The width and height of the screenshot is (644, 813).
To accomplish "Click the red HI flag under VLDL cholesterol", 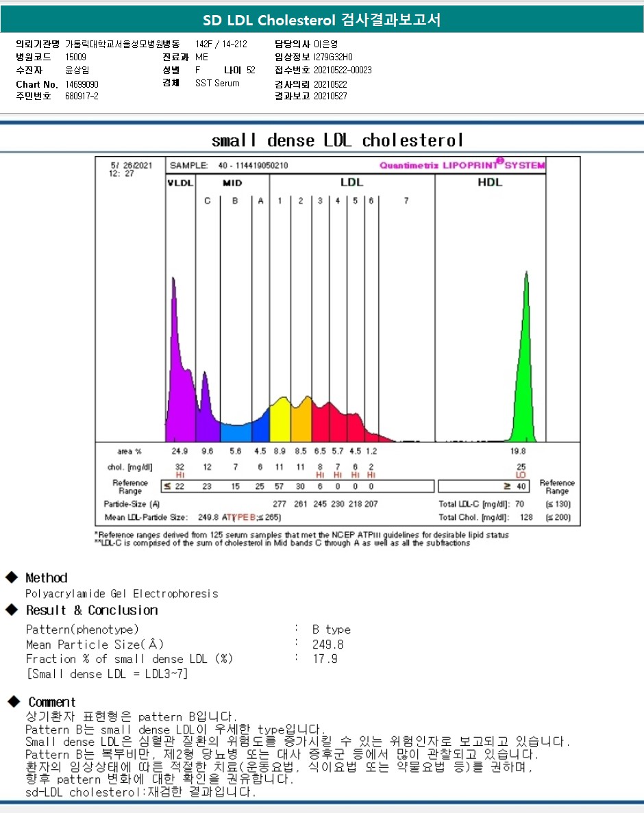I will click(179, 475).
